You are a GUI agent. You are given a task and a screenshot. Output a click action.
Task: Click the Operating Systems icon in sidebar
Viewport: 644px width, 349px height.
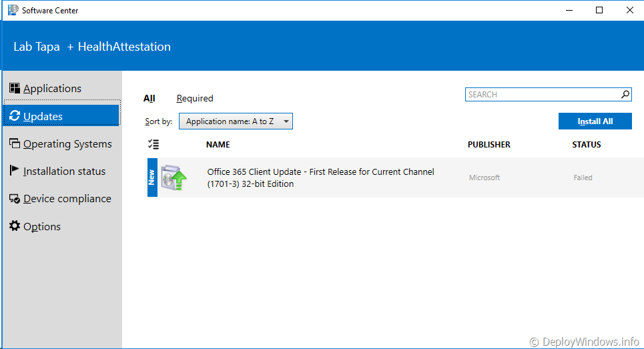click(x=15, y=143)
